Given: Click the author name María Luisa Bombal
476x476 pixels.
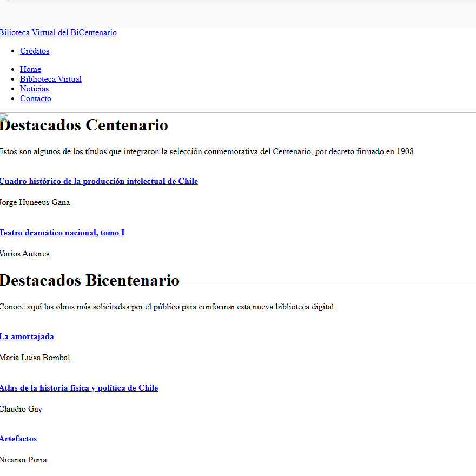Looking at the screenshot, I should 35,358.
